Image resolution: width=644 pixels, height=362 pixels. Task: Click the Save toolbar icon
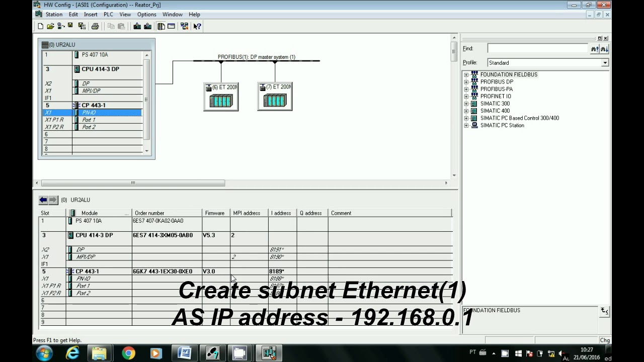pyautogui.click(x=70, y=26)
